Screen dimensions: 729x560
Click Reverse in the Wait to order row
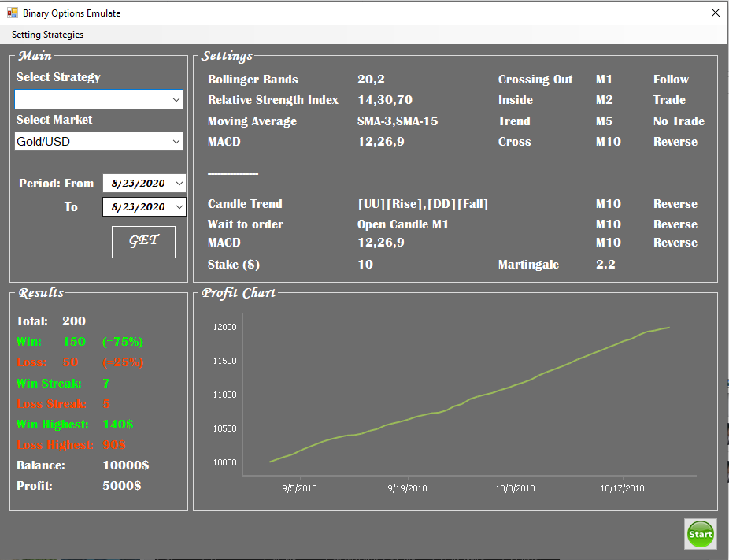coord(675,224)
